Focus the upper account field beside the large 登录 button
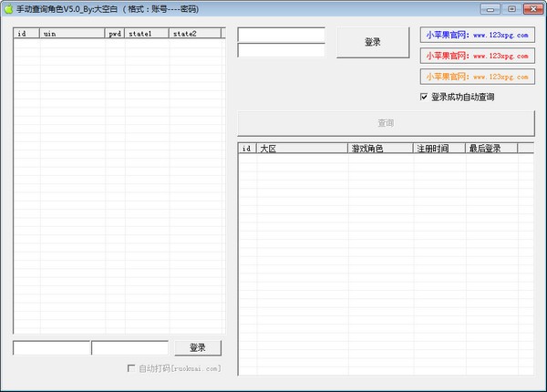Viewport: 547px width, 392px height. [x=281, y=35]
